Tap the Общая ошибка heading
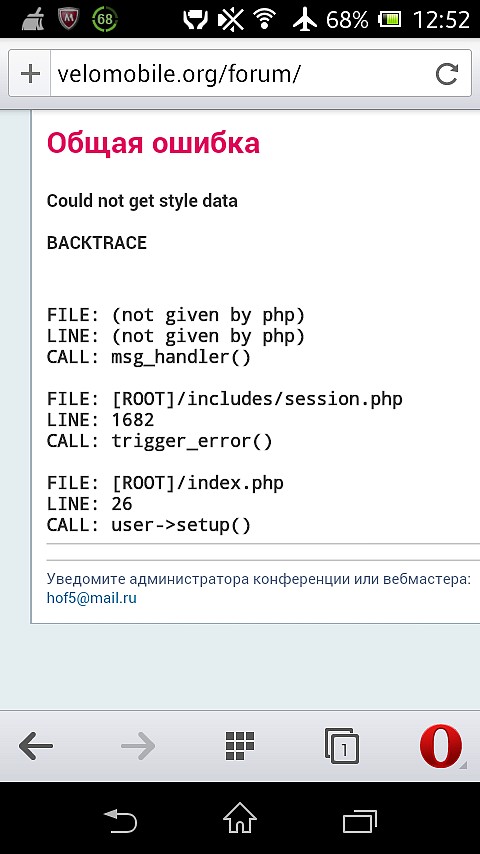The width and height of the screenshot is (480, 854). [153, 143]
